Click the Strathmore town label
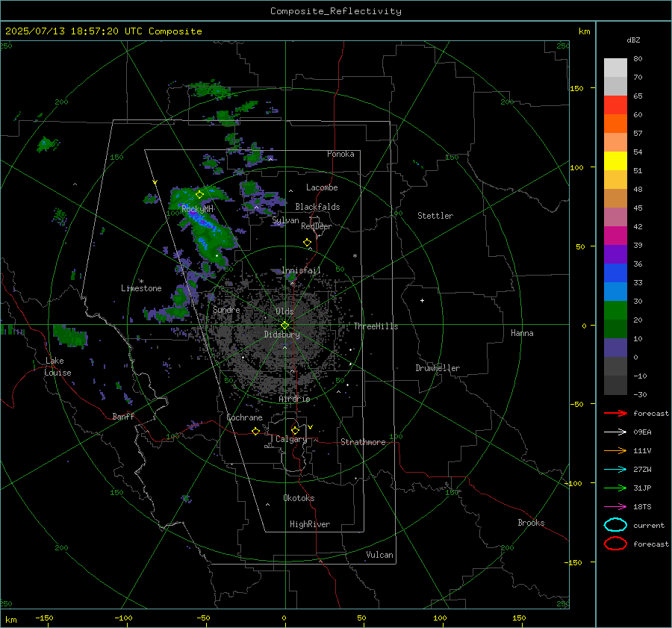Image resolution: width=672 pixels, height=628 pixels. (x=363, y=442)
